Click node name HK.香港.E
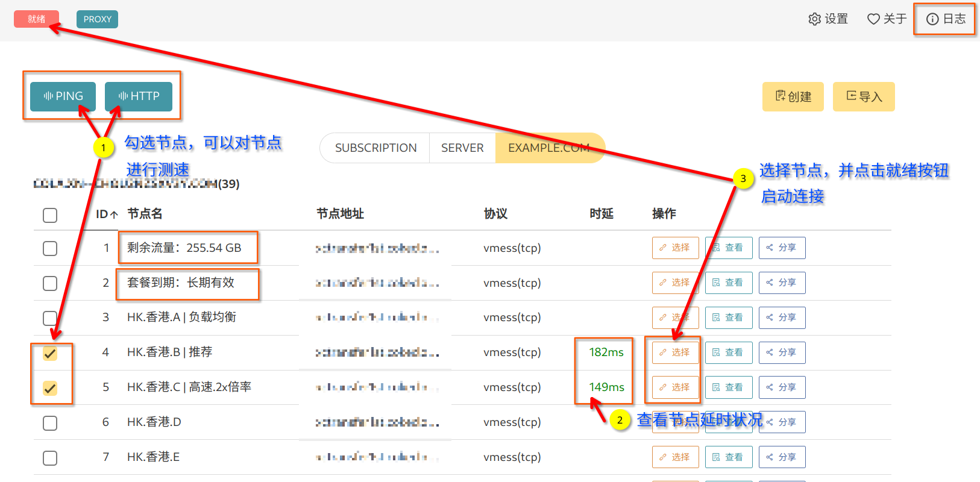Viewport: 980px width, 482px height. coord(154,457)
